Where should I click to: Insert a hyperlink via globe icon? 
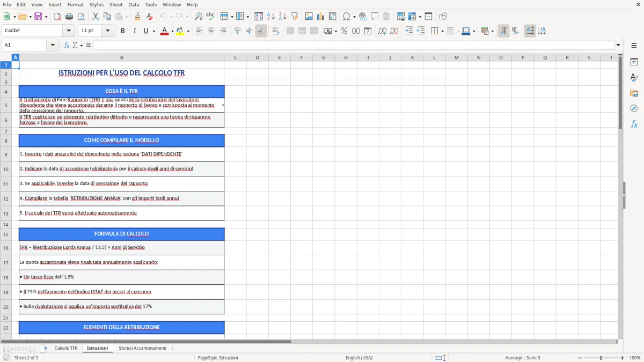363,17
